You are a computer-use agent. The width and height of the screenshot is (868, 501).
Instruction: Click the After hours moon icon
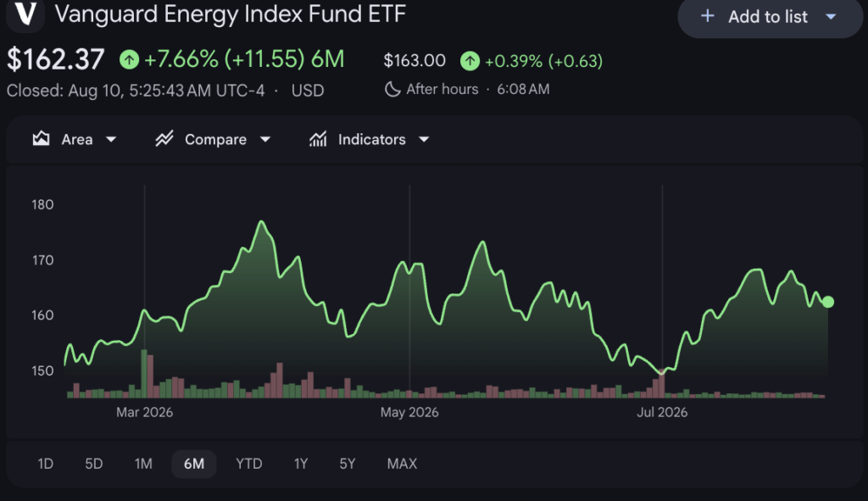tap(392, 89)
